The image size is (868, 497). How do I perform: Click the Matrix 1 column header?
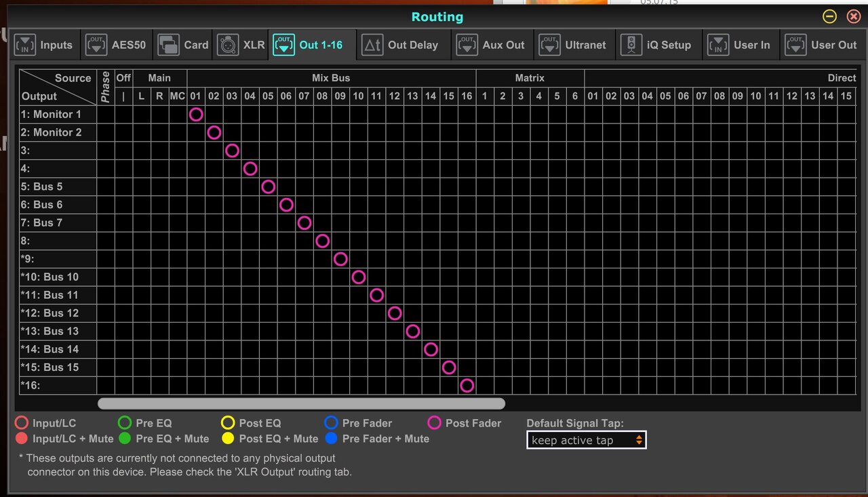[x=485, y=96]
